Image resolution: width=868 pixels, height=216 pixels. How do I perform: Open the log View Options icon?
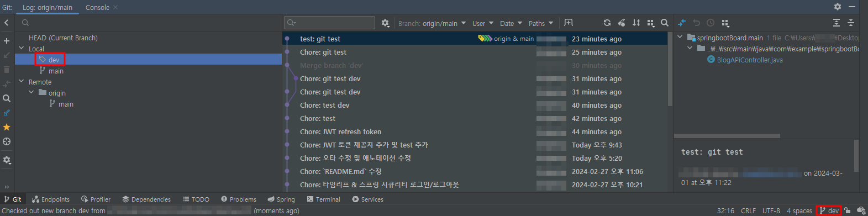pos(650,23)
